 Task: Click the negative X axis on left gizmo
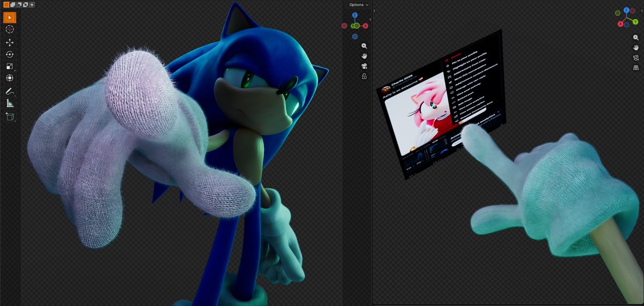[345, 26]
